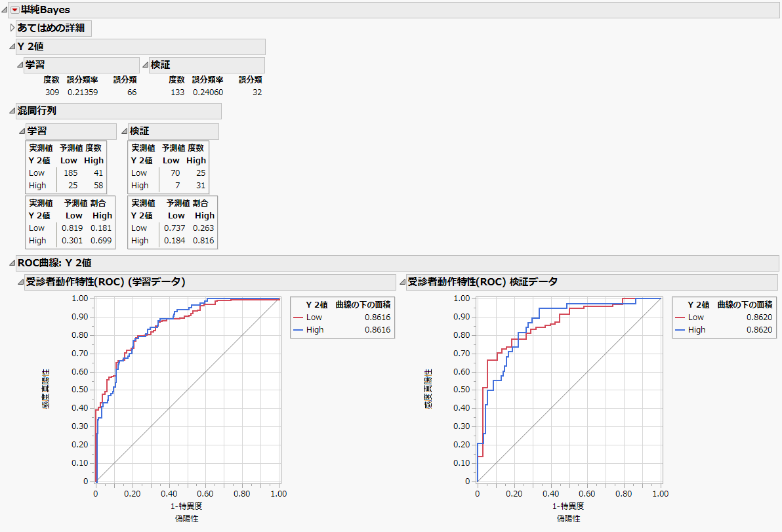
Task: Select the 単純Bayes title text
Action: point(45,10)
